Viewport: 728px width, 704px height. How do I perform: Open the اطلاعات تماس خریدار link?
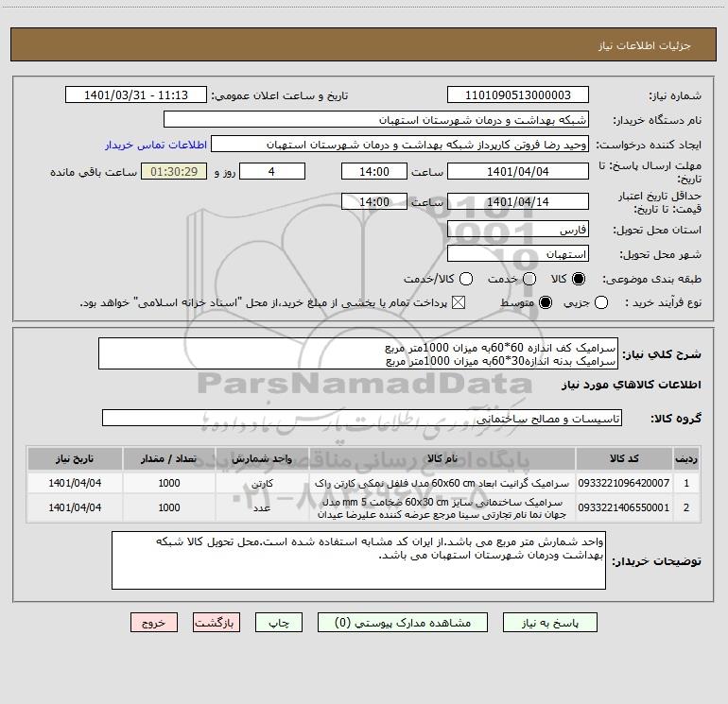[156, 145]
